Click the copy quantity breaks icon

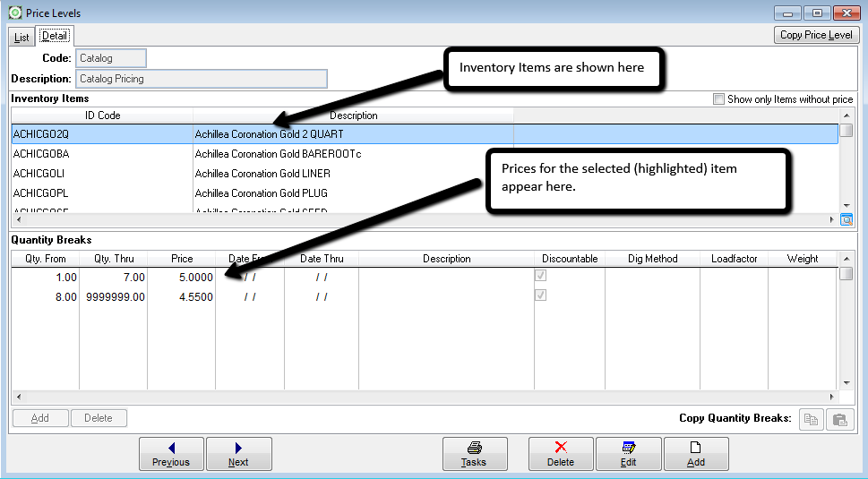811,419
